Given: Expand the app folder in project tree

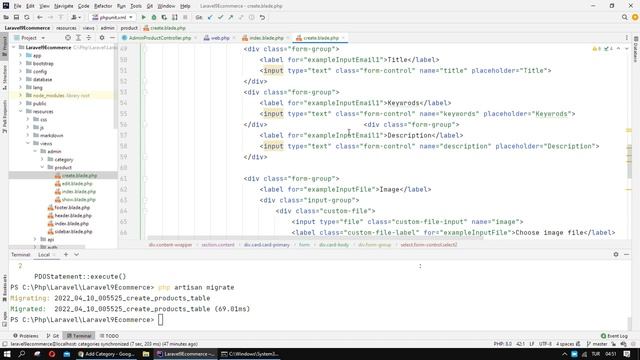Looking at the screenshot, I should tap(21, 56).
